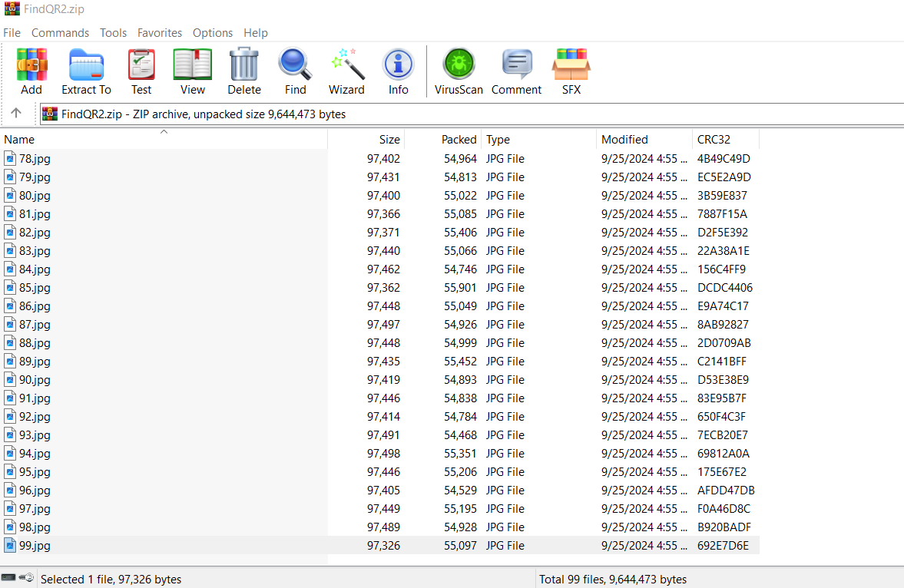
Task: Click the packed size 54,468
Action: tap(460, 435)
